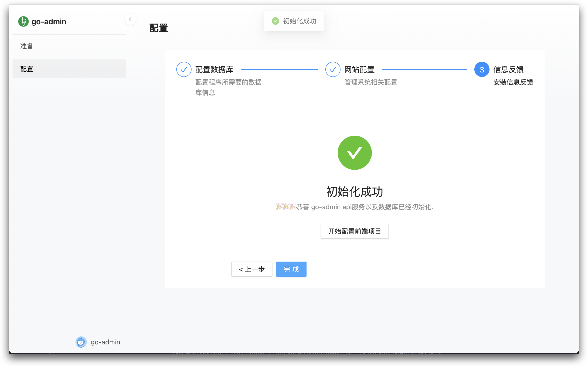Click the go-admin footer text link
The height and width of the screenshot is (367, 588).
[105, 342]
